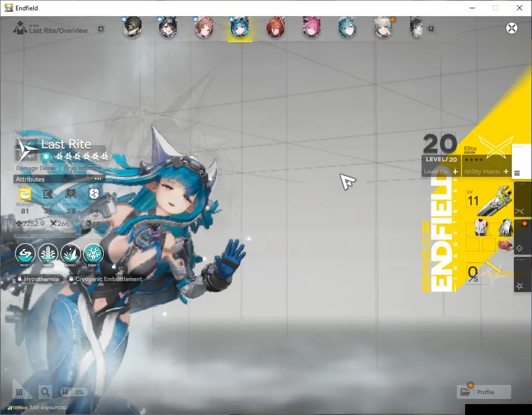Open the 0/5 potential counter
Image resolution: width=532 pixels, height=415 pixels.
[x=473, y=273]
